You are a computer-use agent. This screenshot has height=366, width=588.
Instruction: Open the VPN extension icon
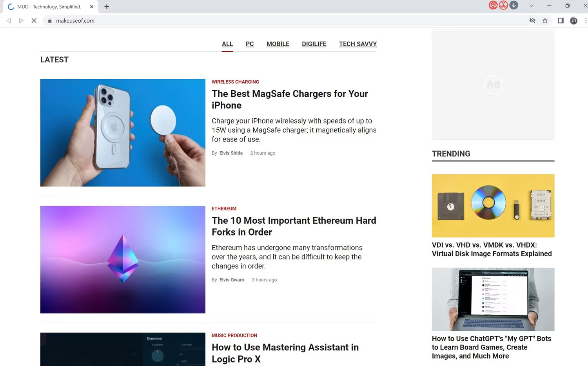pyautogui.click(x=503, y=5)
